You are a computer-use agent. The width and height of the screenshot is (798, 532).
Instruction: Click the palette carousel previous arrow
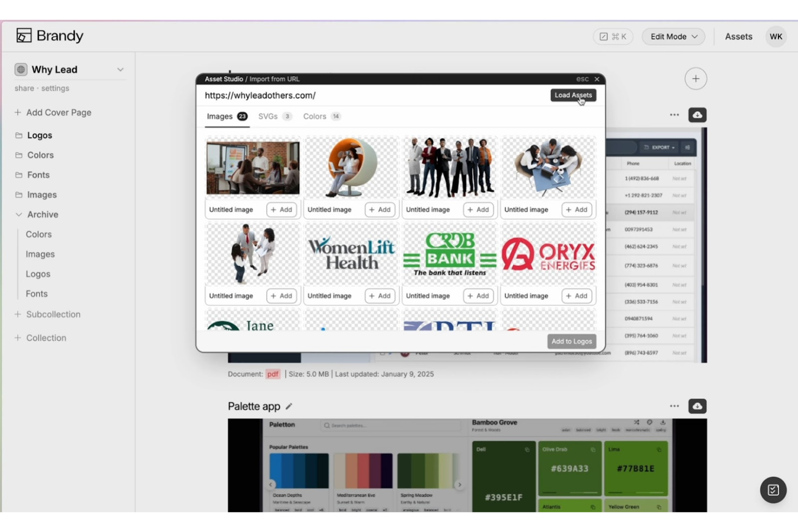pos(271,485)
